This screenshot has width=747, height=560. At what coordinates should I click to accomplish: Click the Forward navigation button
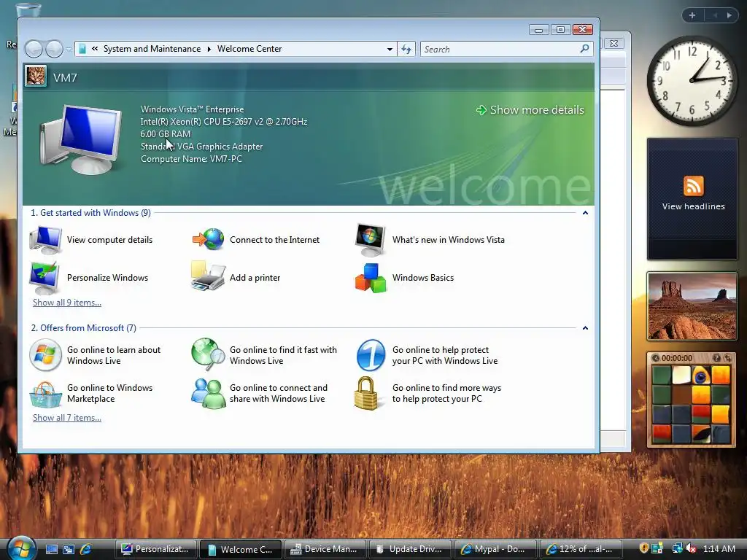coord(54,49)
